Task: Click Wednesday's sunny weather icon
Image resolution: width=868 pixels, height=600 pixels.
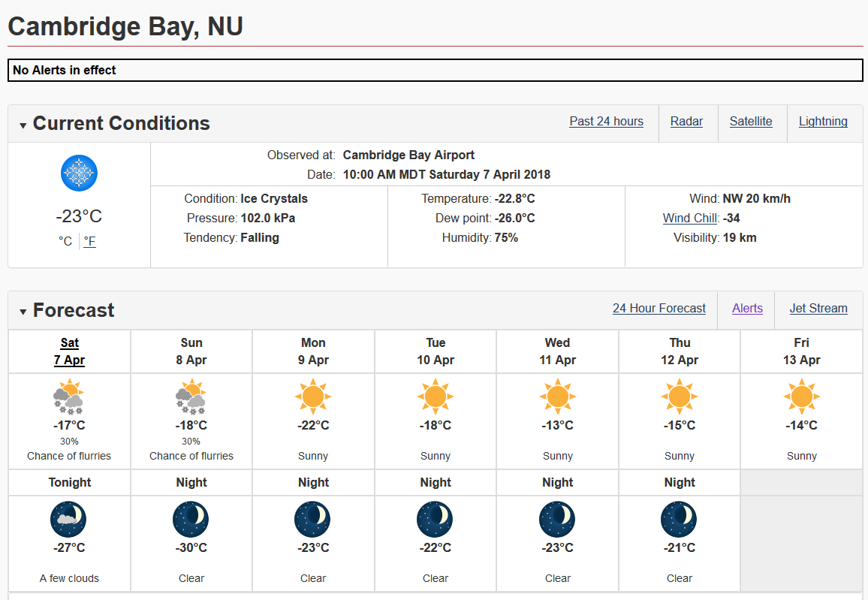Action: pos(557,396)
